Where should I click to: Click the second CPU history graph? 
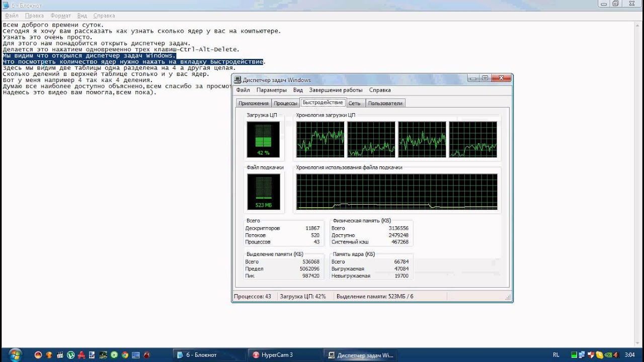[371, 139]
